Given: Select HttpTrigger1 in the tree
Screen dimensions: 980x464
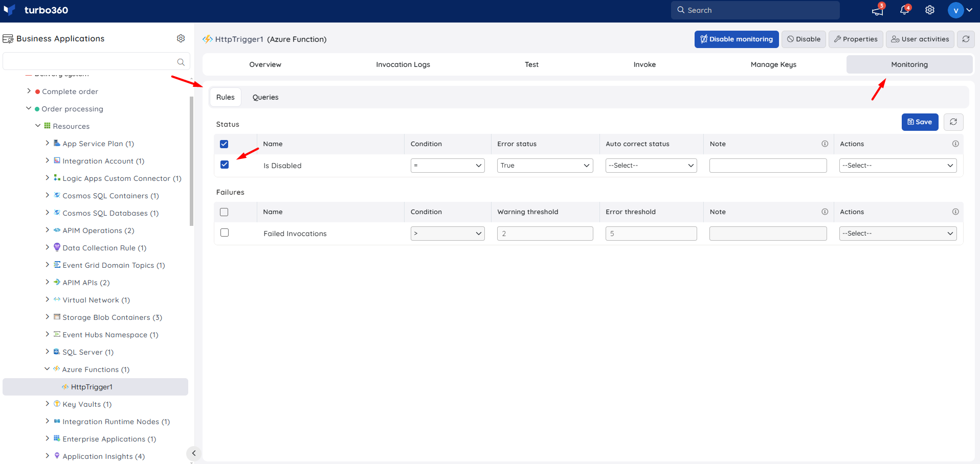Looking at the screenshot, I should tap(95, 387).
